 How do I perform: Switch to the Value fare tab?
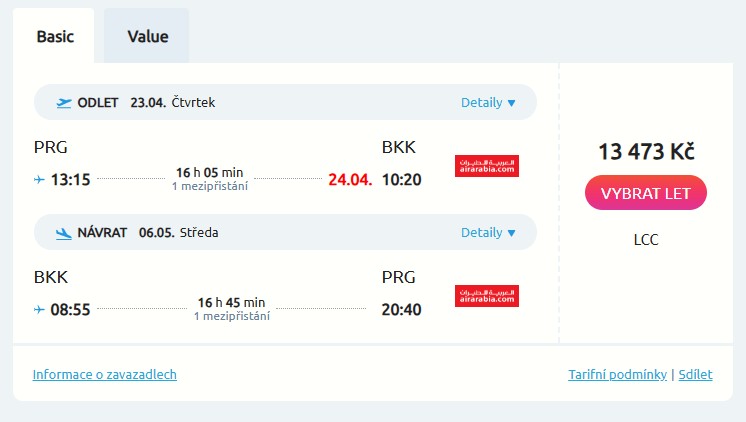148,37
